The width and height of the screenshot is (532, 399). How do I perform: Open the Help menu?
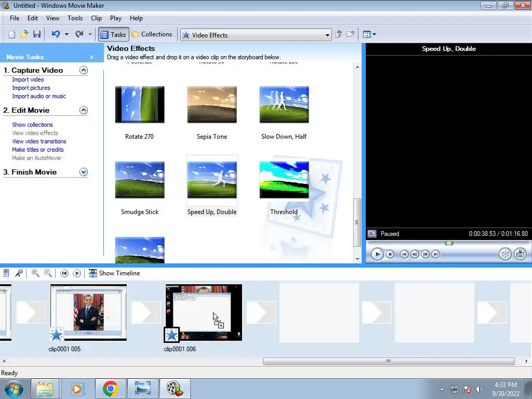[x=137, y=18]
